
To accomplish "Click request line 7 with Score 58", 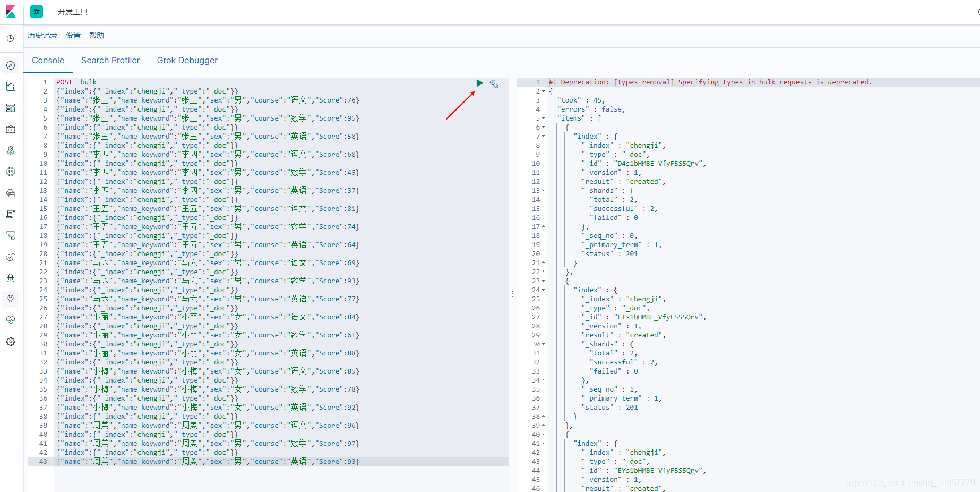I will click(x=208, y=137).
